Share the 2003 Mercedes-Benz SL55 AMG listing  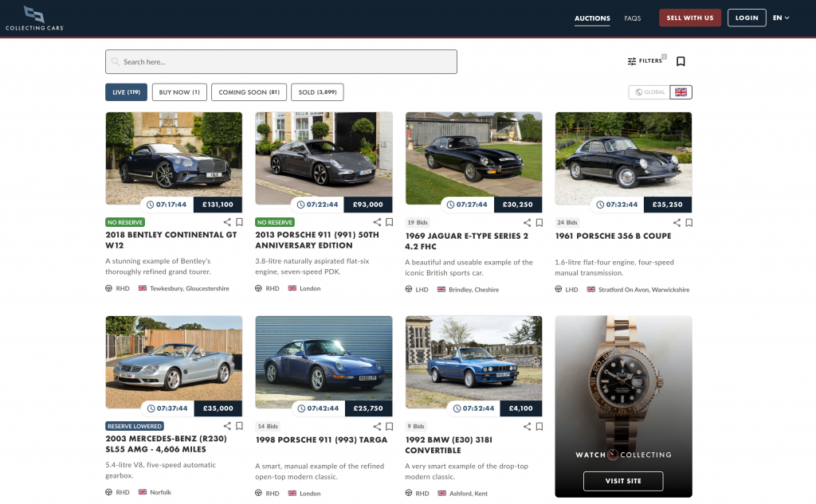[227, 426]
